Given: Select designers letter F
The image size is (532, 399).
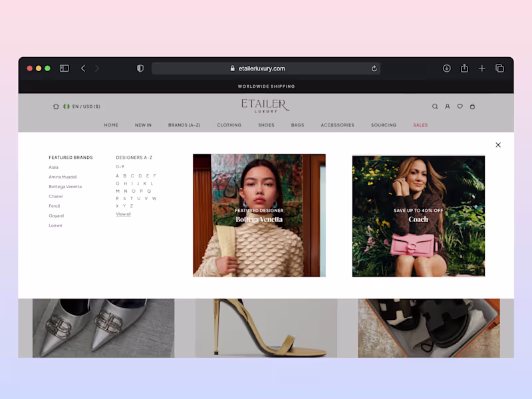Looking at the screenshot, I should point(155,176).
